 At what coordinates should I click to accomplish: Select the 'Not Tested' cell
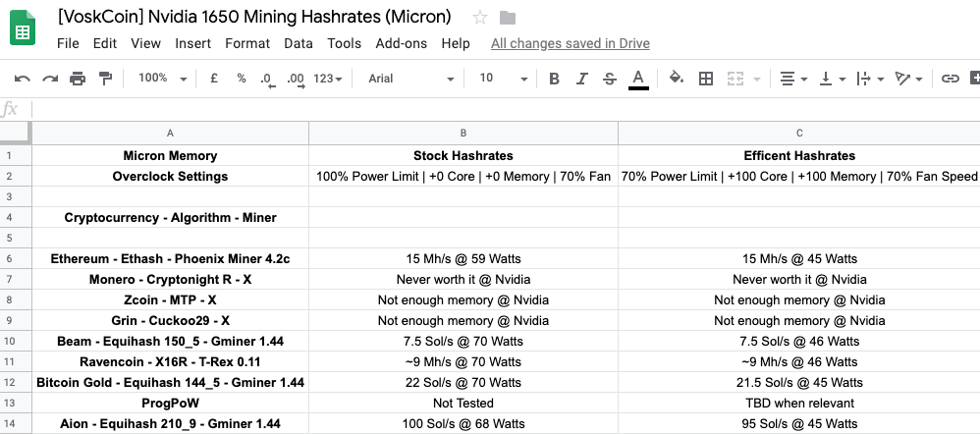463,404
